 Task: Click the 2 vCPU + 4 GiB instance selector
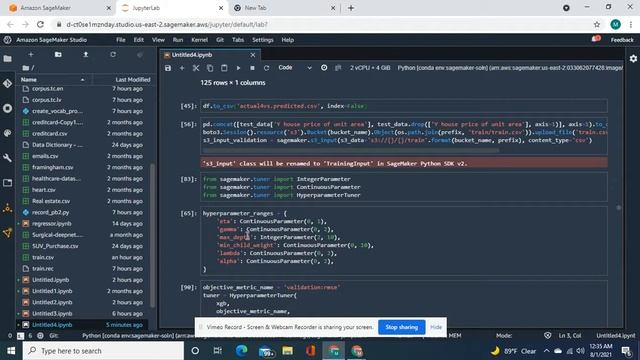pos(370,68)
